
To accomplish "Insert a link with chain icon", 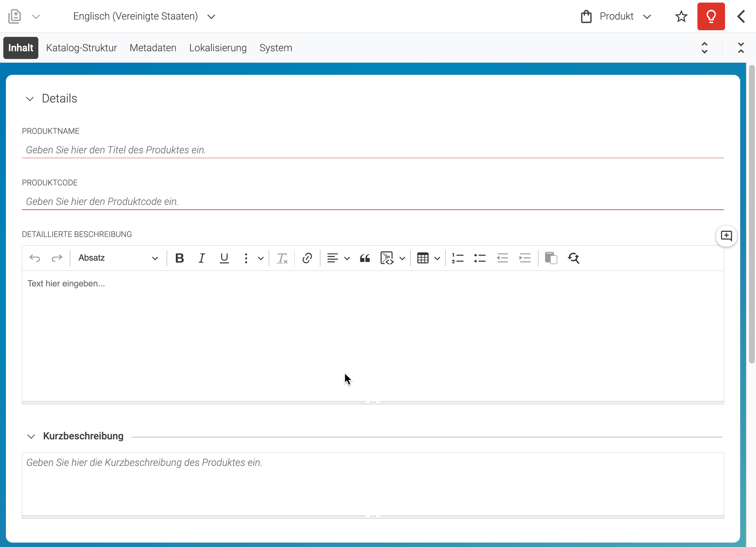I will [307, 258].
